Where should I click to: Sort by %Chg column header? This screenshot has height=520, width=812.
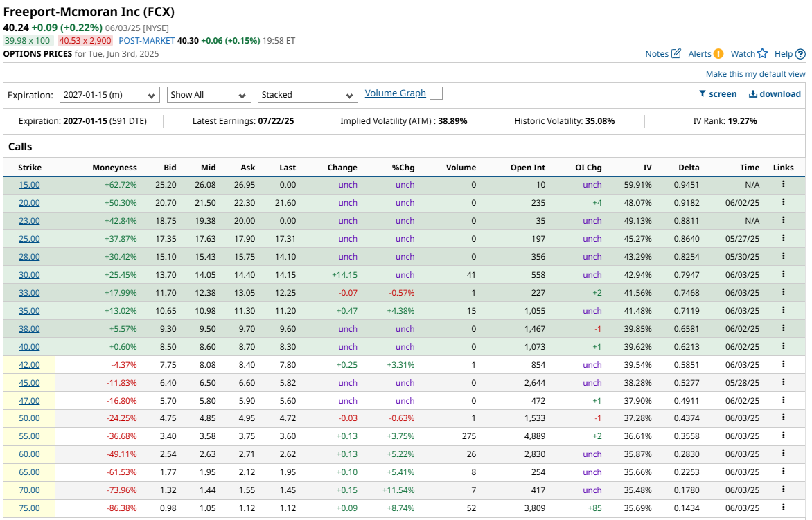tap(403, 168)
